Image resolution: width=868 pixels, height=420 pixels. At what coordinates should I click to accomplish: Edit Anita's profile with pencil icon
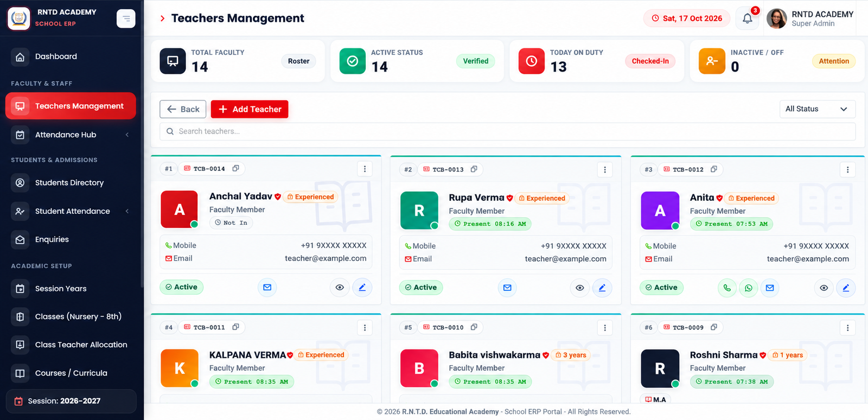846,288
